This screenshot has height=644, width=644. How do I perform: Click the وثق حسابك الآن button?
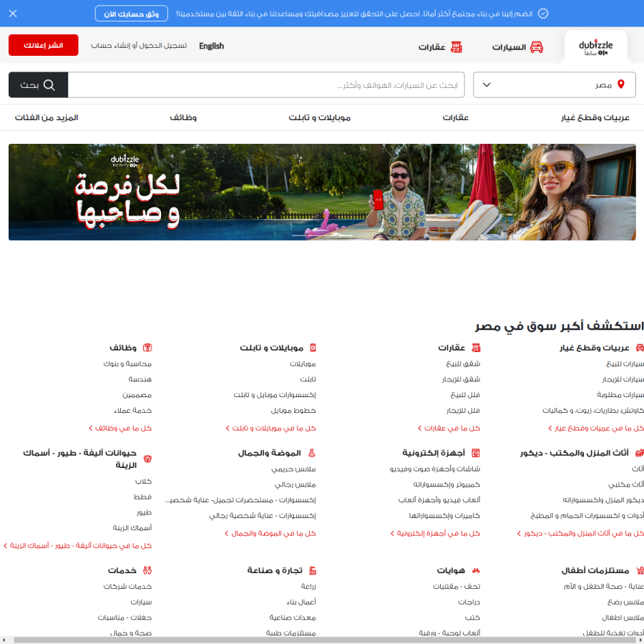pyautogui.click(x=131, y=14)
